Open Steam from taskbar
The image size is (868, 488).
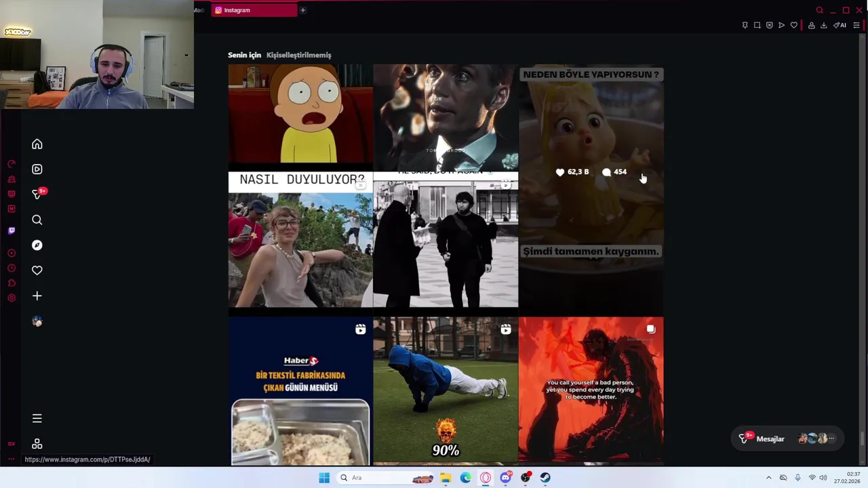point(545,478)
